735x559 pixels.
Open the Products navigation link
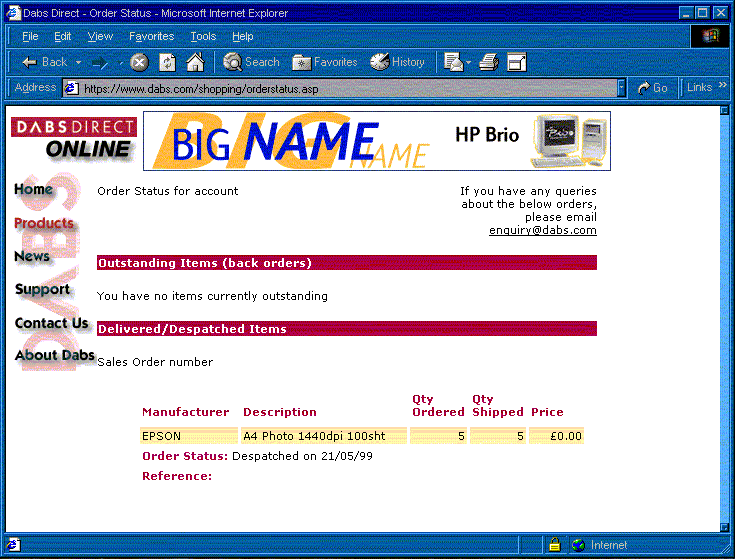click(44, 223)
